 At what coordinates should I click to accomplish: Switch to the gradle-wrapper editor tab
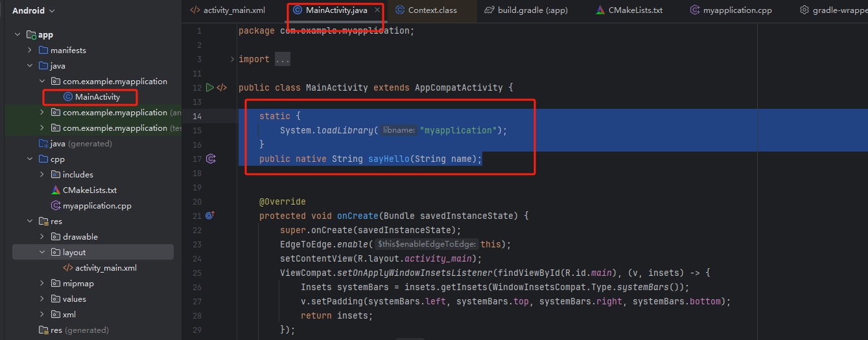click(x=834, y=10)
